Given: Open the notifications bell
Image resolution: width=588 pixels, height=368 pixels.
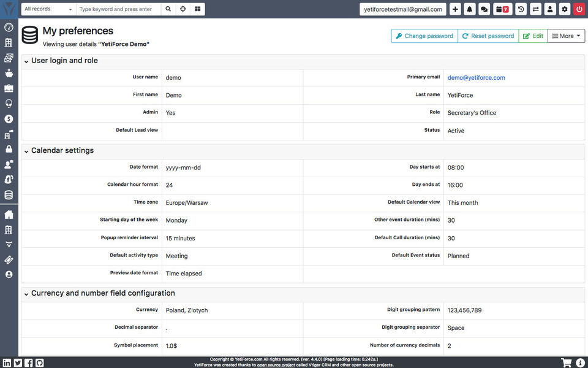Looking at the screenshot, I should coord(470,9).
